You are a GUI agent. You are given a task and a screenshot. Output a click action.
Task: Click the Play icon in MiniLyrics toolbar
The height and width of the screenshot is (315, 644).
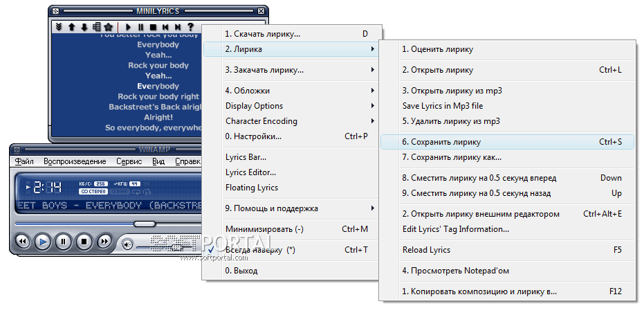(x=128, y=27)
